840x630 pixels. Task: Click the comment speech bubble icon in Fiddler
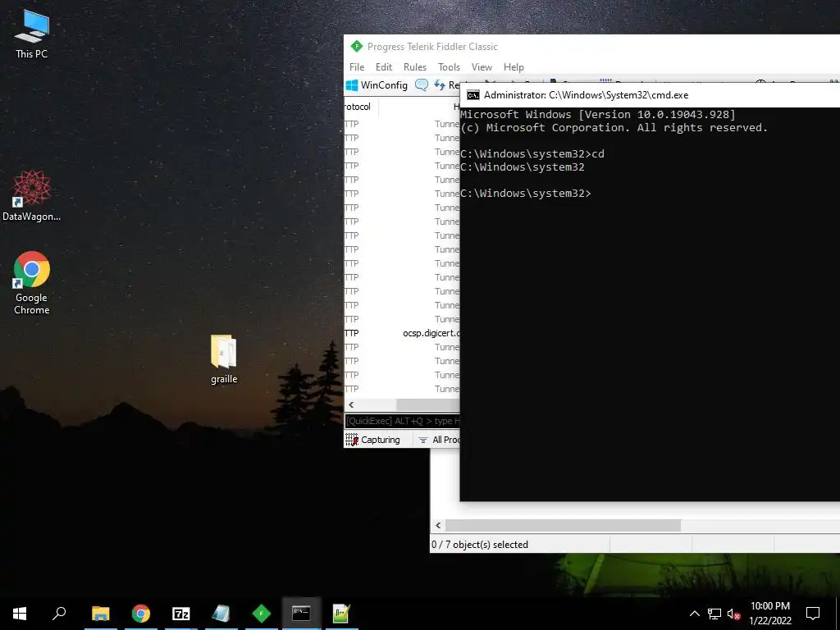[422, 85]
